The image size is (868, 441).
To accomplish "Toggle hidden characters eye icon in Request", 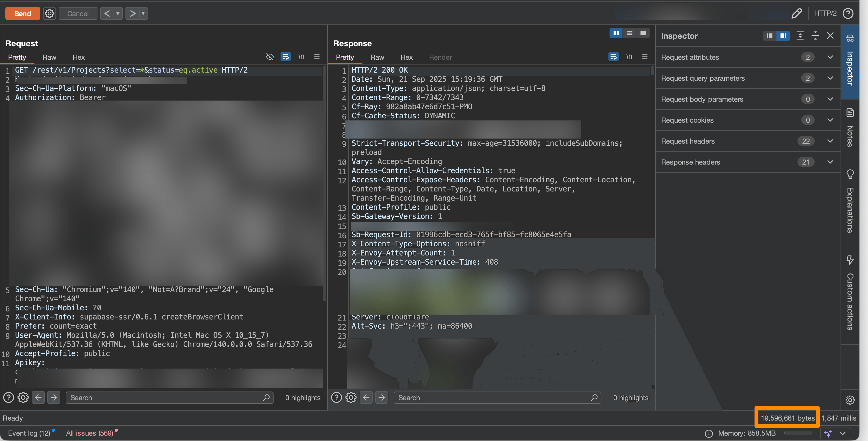I will (x=269, y=56).
